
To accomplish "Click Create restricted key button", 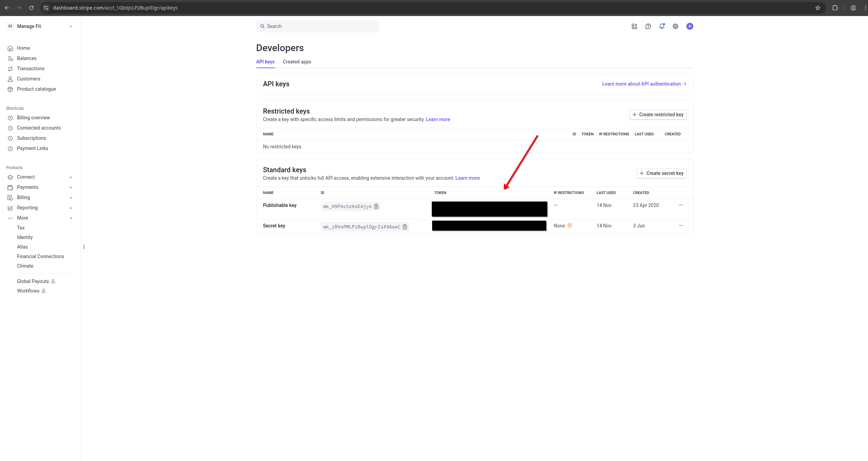I will click(x=658, y=115).
